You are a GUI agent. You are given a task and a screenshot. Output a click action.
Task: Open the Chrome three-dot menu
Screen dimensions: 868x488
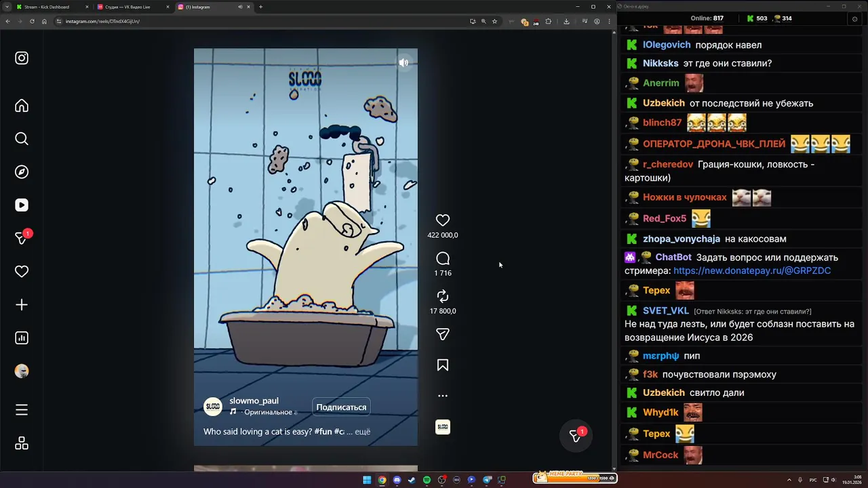pyautogui.click(x=609, y=21)
